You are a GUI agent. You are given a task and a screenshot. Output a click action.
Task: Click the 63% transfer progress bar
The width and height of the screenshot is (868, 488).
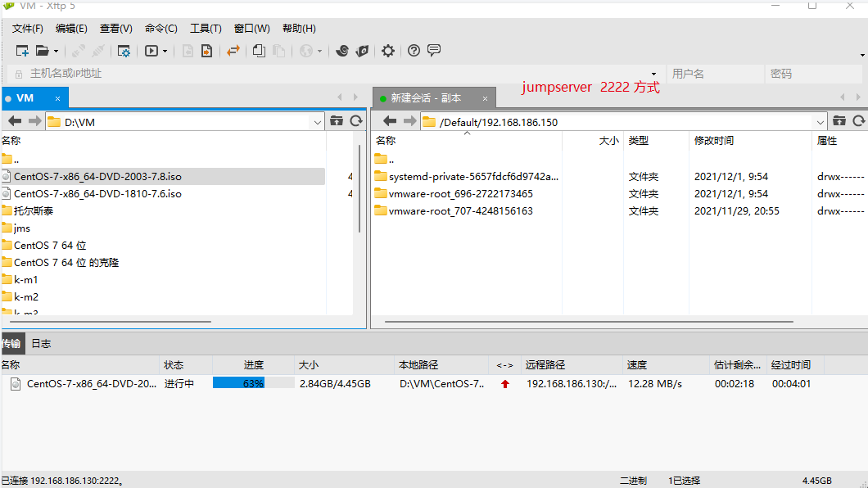point(254,383)
